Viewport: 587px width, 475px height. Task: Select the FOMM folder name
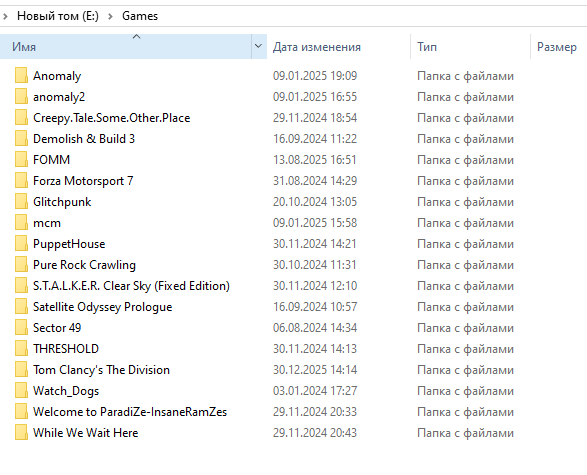click(x=51, y=160)
